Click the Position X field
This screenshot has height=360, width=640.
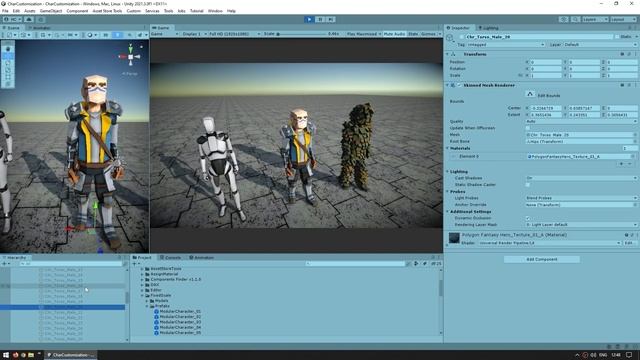coord(546,62)
